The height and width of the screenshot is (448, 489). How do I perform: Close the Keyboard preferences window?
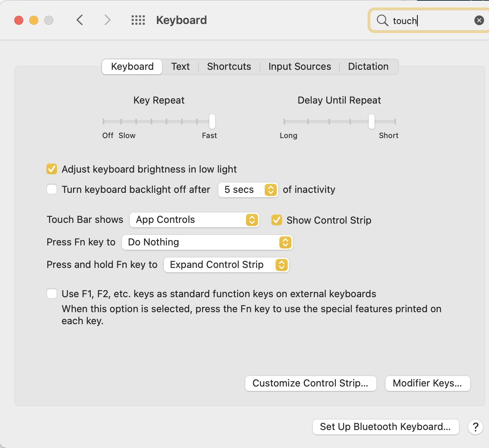(x=19, y=20)
